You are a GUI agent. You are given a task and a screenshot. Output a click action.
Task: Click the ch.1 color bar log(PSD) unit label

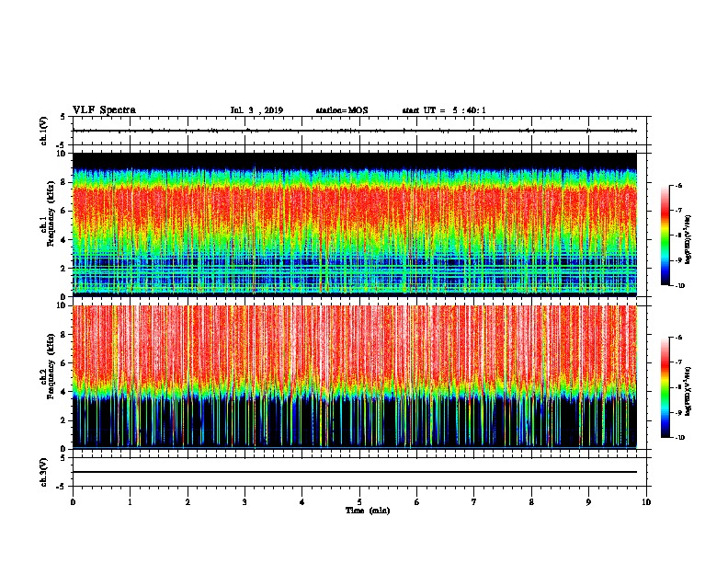tap(688, 240)
